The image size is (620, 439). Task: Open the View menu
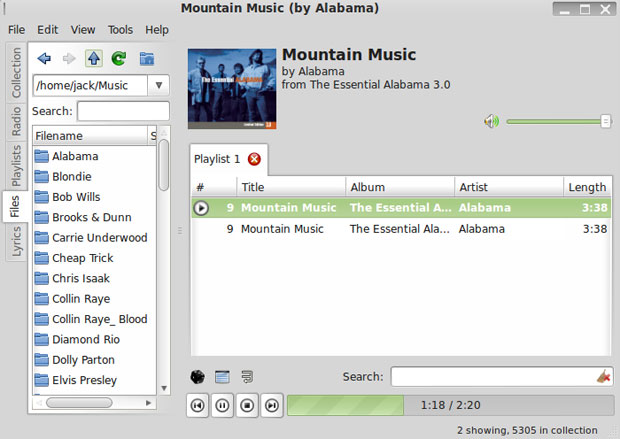pos(83,30)
